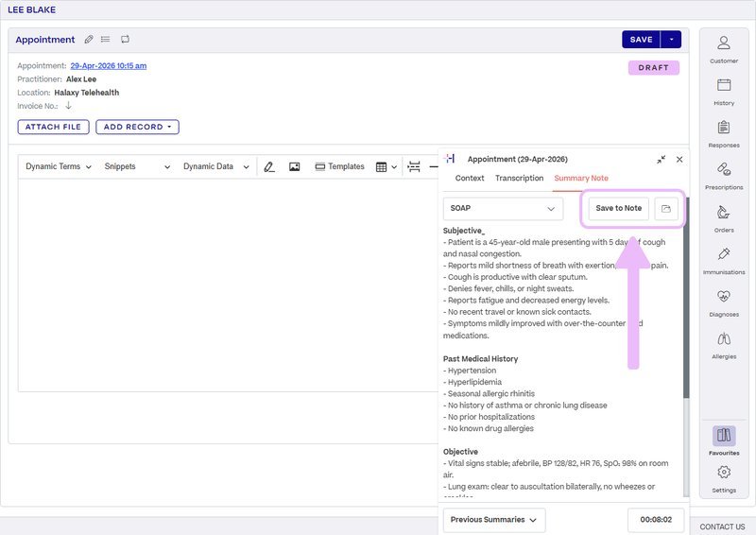This screenshot has width=756, height=535.
Task: Open the Templates toolbar item
Action: tap(339, 166)
